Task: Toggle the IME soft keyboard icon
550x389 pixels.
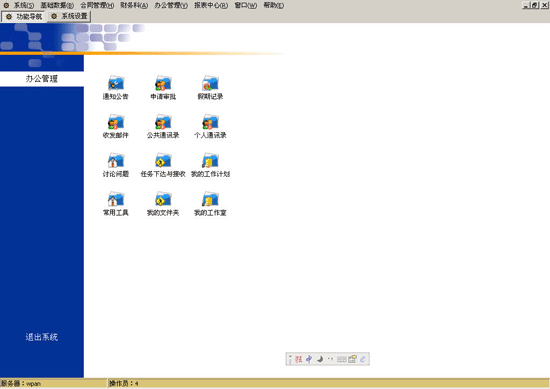Action: (341, 359)
